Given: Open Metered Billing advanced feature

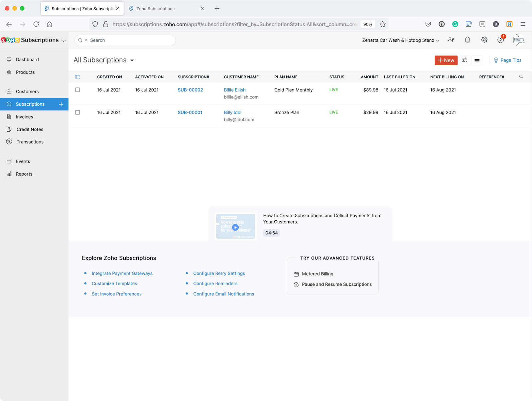Looking at the screenshot, I should (318, 274).
